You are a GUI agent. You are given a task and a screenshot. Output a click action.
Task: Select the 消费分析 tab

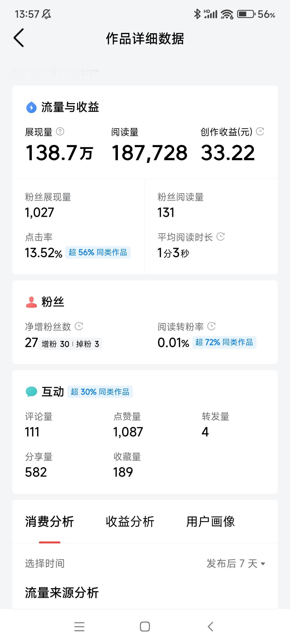(49, 522)
